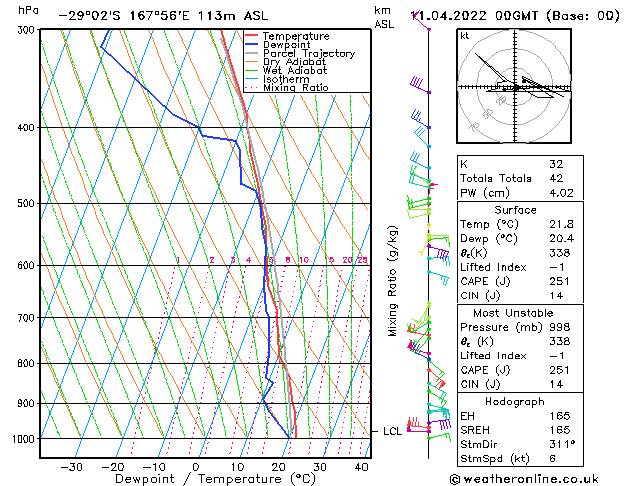Click the weatheronline.co.uk copyright text

(524, 479)
